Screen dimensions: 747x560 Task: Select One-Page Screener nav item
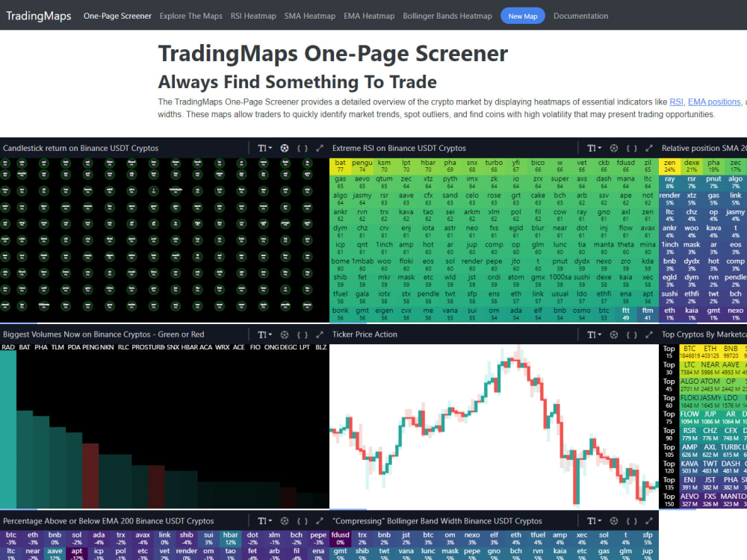click(117, 16)
